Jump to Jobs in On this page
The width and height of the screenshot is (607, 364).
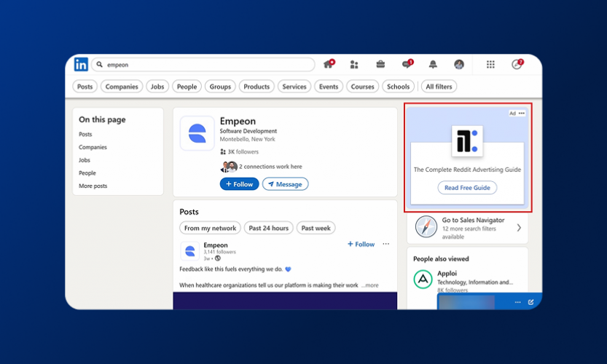coord(85,159)
